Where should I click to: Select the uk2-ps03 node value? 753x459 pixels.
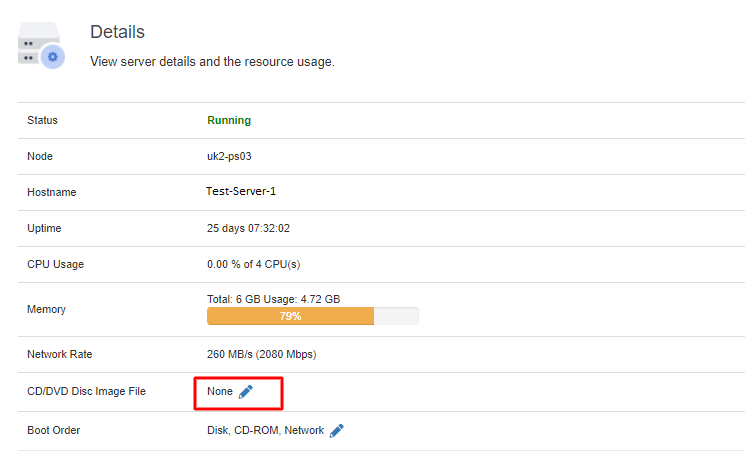click(x=229, y=156)
